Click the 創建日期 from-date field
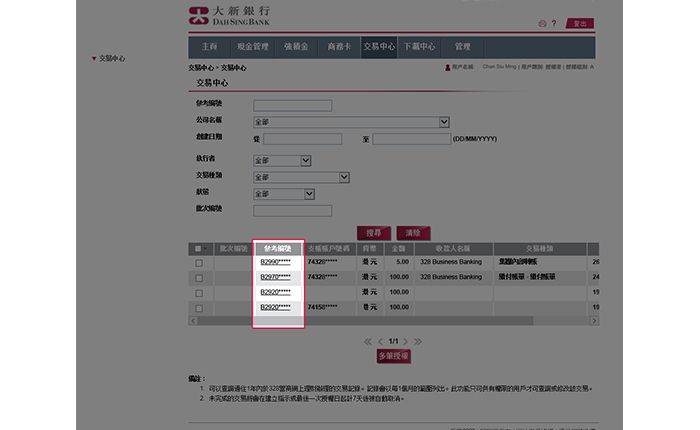 point(302,139)
